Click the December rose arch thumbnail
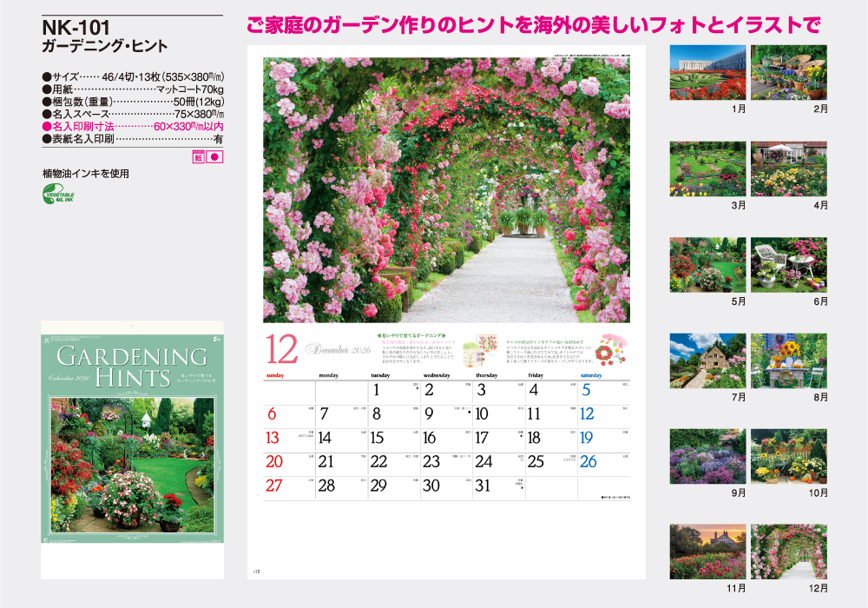Screen dimensions: 868x608 tap(788, 552)
